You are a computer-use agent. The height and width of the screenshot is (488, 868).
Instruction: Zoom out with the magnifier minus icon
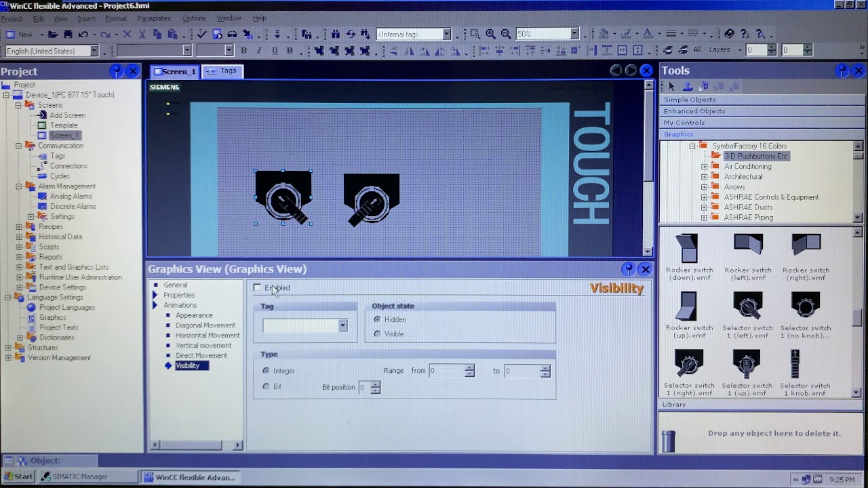pos(506,34)
